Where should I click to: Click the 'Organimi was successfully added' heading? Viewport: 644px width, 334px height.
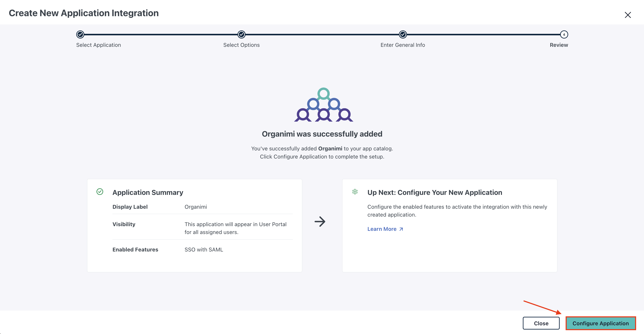[x=322, y=134]
